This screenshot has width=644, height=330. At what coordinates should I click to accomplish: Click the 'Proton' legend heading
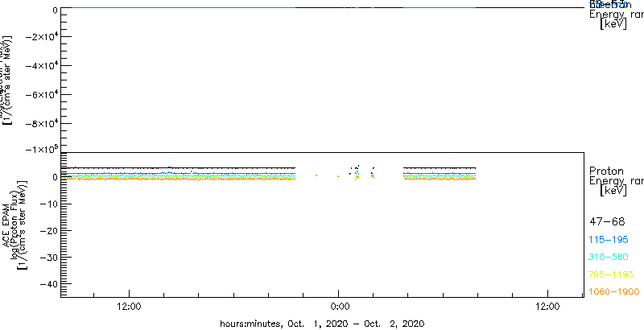click(606, 171)
